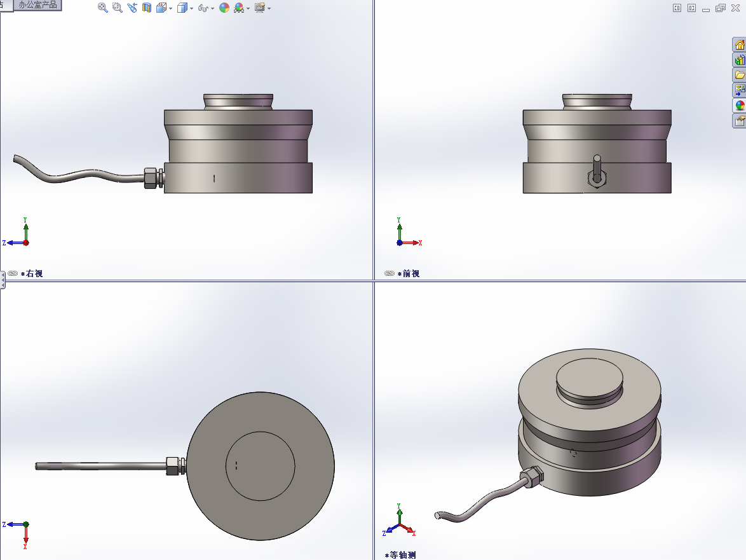Open the Design Library books tab
This screenshot has width=746, height=560.
click(x=740, y=60)
